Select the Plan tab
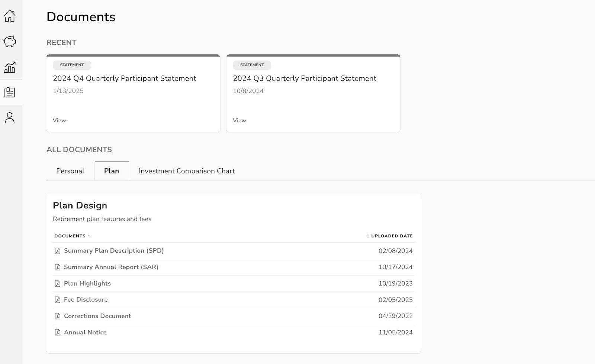 coord(112,171)
